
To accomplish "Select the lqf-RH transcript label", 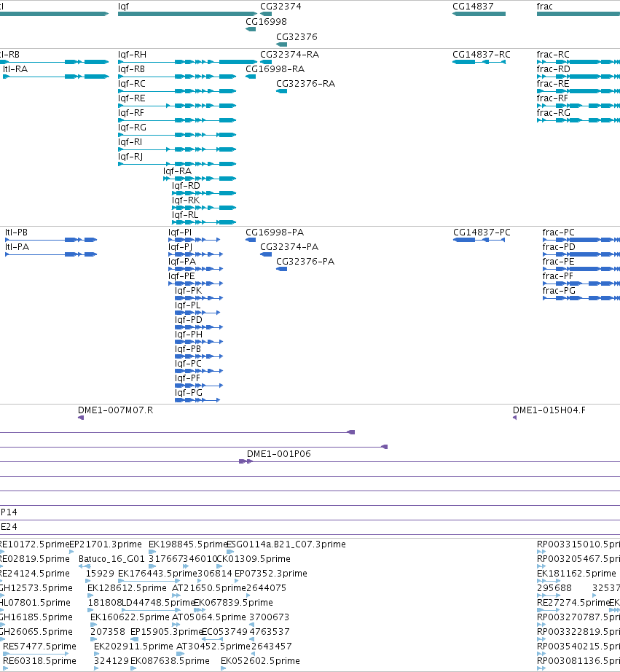I will 132,55.
